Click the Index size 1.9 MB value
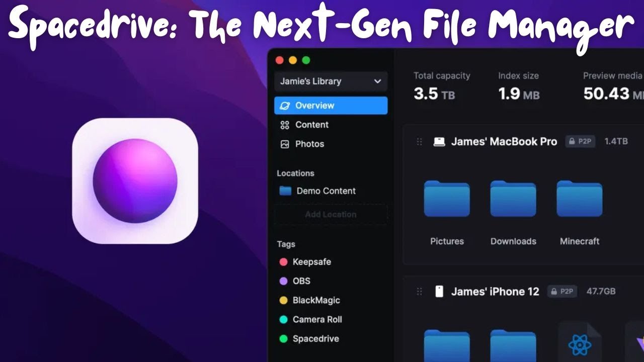 [x=519, y=94]
